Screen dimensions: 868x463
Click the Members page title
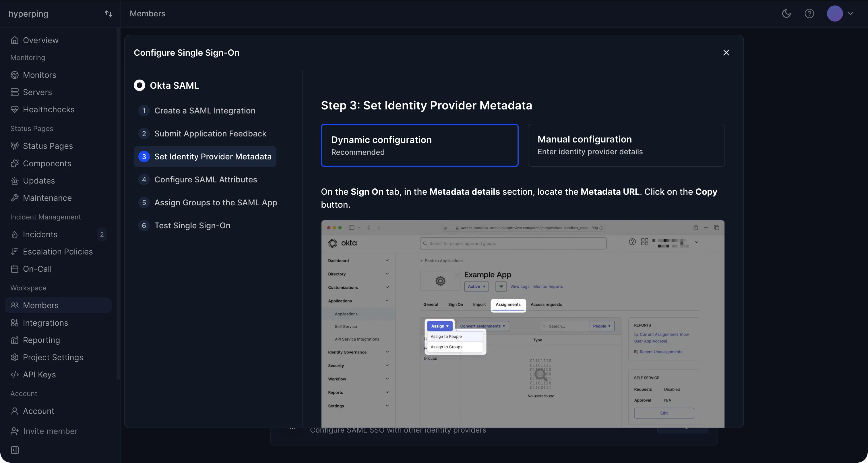[147, 13]
